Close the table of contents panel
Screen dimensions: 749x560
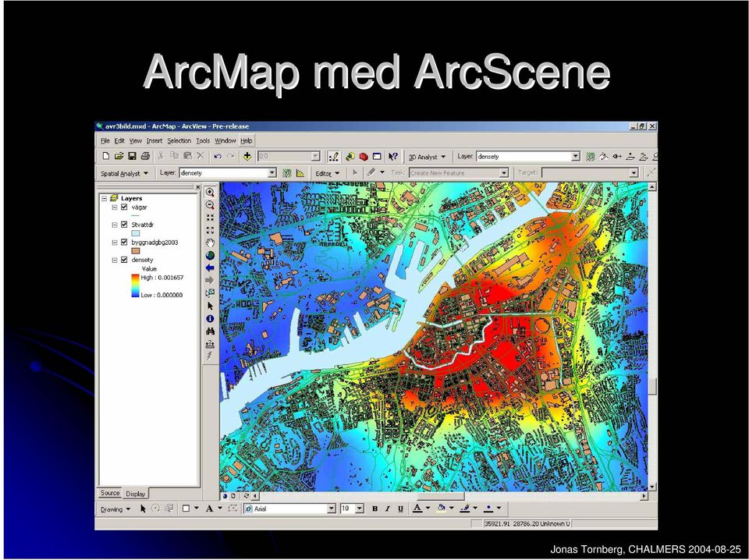pyautogui.click(x=197, y=187)
